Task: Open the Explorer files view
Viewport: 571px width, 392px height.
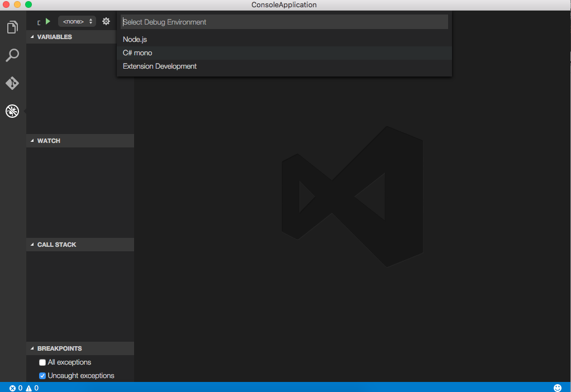Action: coord(12,27)
